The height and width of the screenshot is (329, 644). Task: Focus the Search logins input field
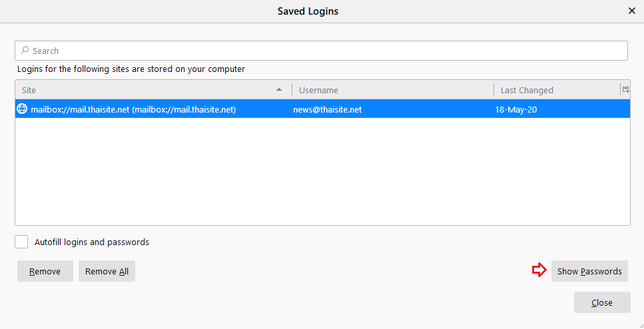click(321, 51)
